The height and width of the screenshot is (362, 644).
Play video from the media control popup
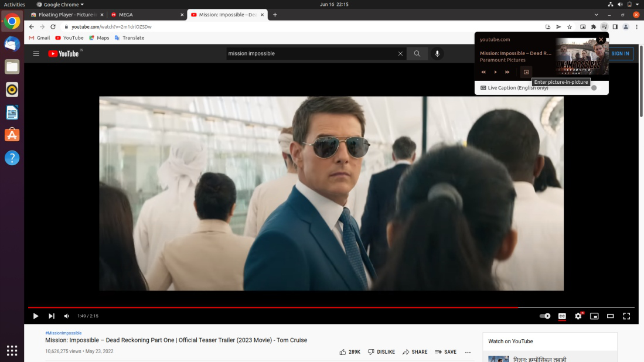tap(495, 72)
